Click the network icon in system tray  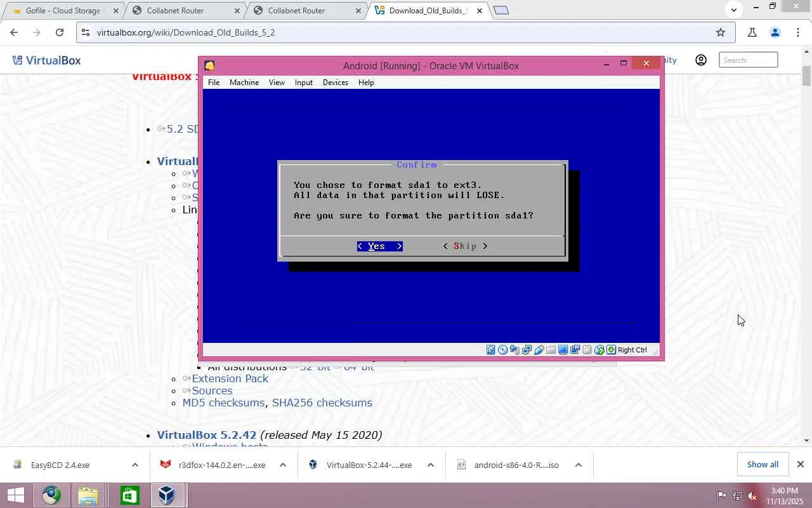coord(737,495)
